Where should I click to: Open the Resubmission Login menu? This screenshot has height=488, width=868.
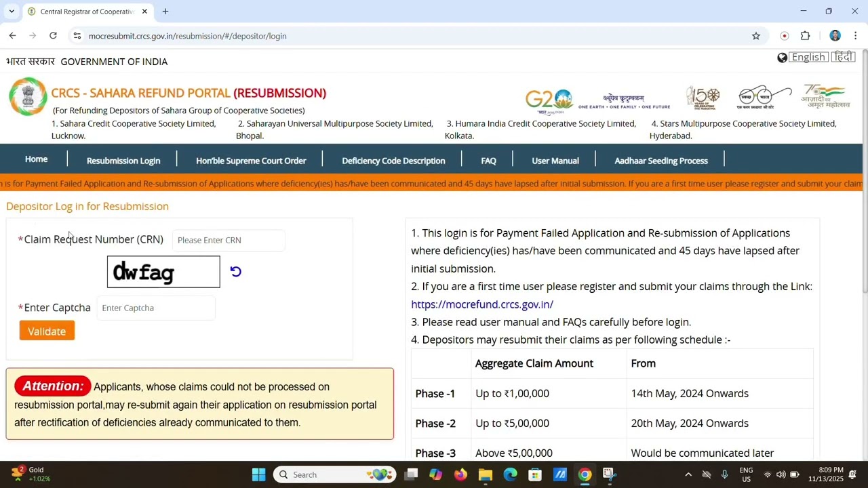(123, 161)
